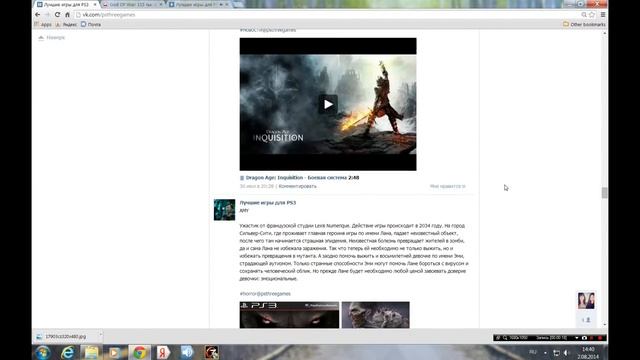Screen dimensions: 640x360
Task: Open the browser home page icon
Action: (67, 15)
